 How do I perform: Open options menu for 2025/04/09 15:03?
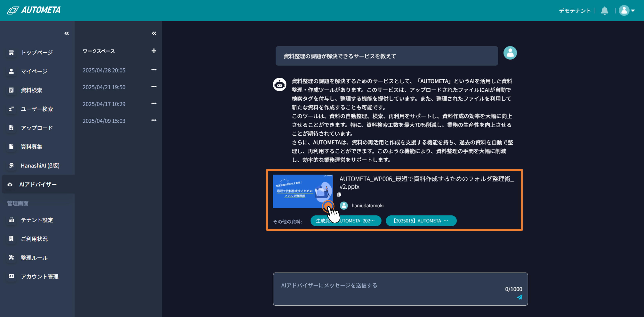click(154, 120)
